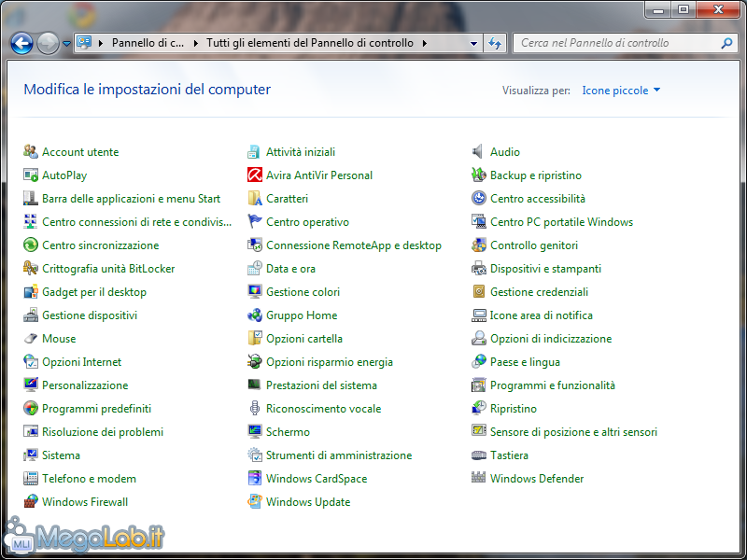Click the Centro accessibilità icon
Screen dimensions: 747x560
pyautogui.click(x=478, y=199)
